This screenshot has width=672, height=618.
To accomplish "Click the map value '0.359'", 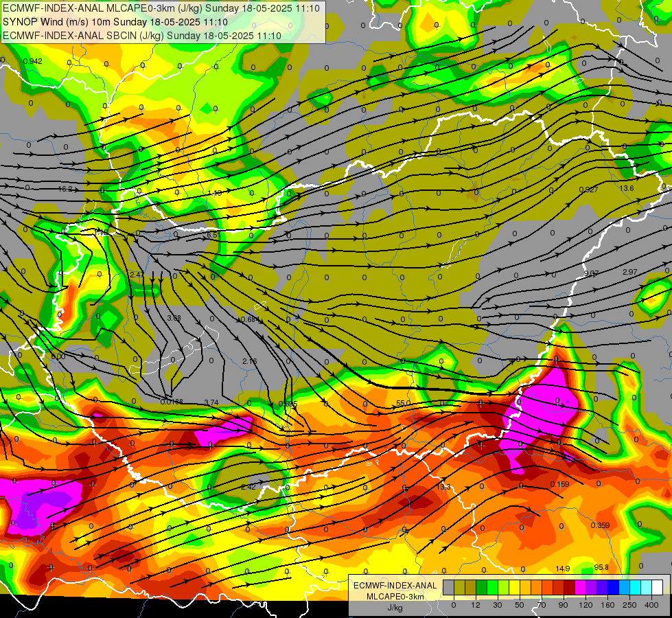I will [600, 525].
